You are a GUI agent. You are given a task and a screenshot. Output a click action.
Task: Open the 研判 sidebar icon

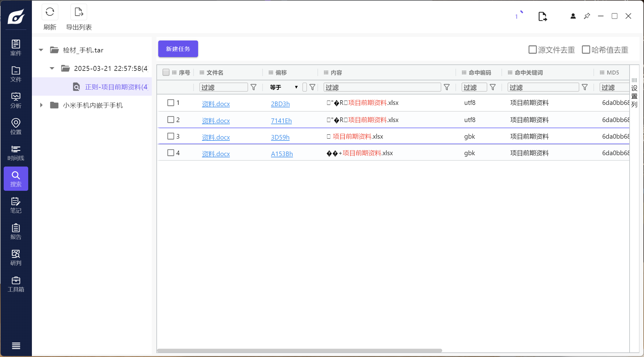click(x=16, y=258)
